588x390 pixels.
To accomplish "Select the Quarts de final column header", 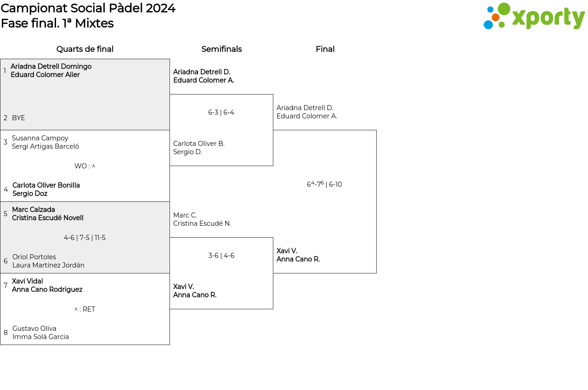I will [85, 49].
